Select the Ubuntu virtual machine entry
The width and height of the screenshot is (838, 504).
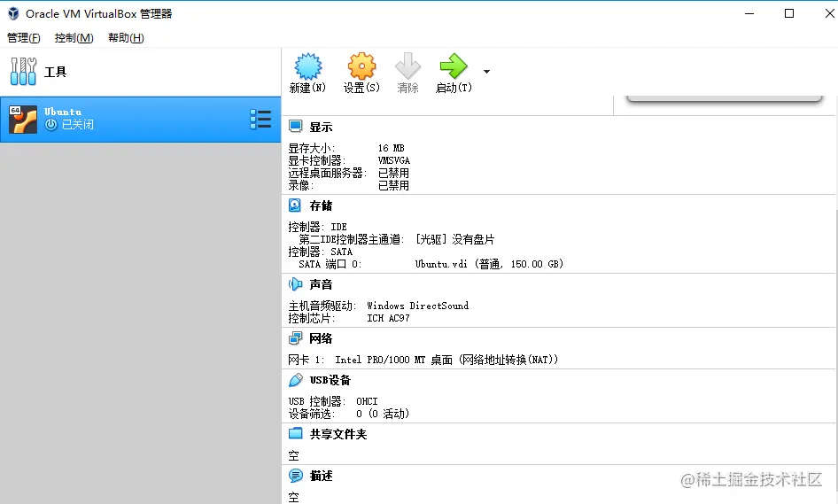coord(140,120)
